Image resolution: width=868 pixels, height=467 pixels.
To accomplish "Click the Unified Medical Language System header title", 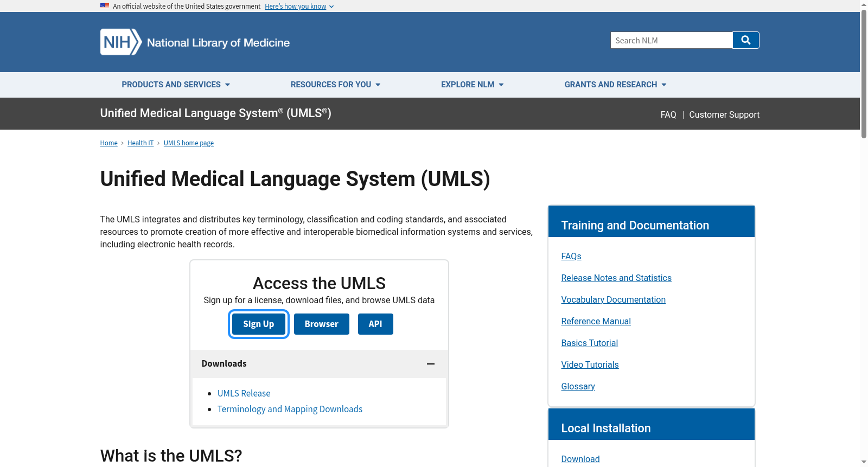I will click(x=215, y=113).
